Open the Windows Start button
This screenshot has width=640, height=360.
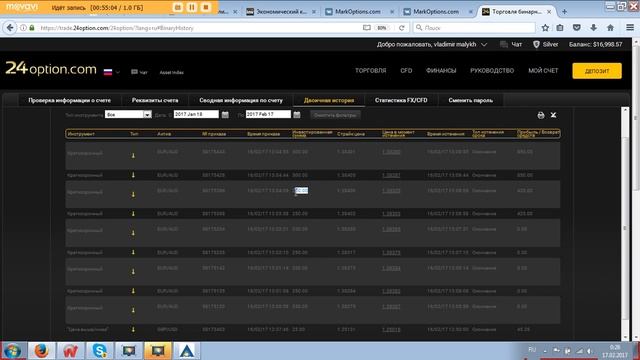tap(12, 351)
